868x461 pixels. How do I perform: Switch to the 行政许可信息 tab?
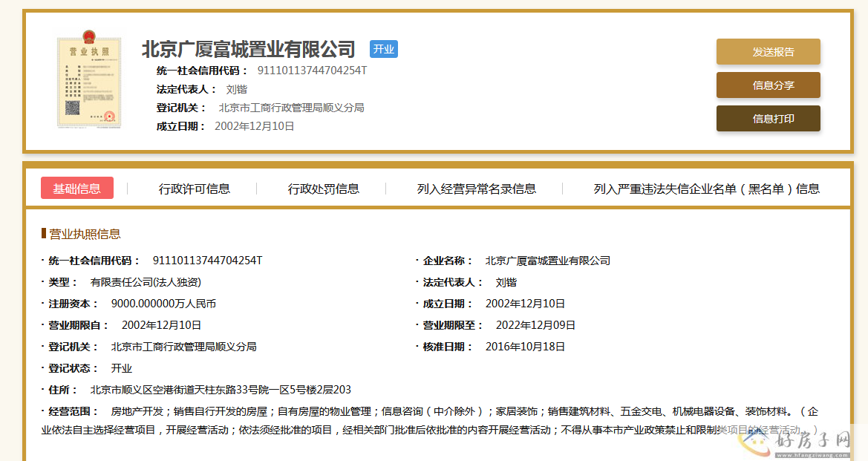coord(195,189)
